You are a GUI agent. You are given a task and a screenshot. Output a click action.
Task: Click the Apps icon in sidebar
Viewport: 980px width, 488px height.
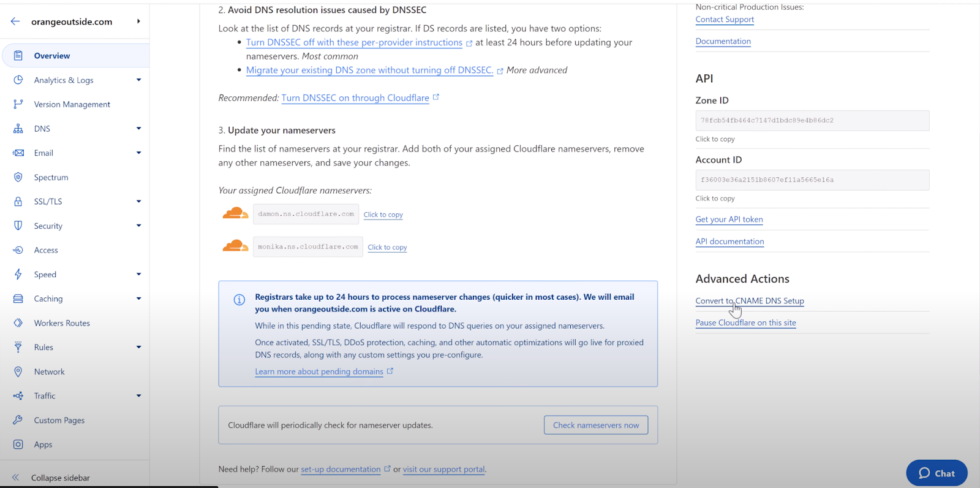click(18, 444)
